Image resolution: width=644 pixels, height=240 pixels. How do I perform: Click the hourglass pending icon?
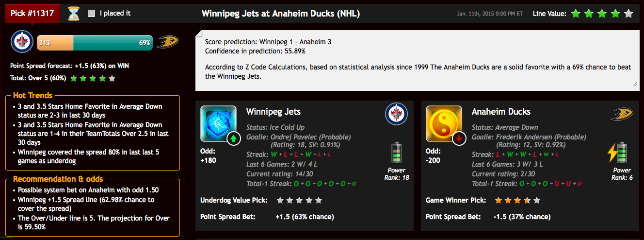click(73, 14)
